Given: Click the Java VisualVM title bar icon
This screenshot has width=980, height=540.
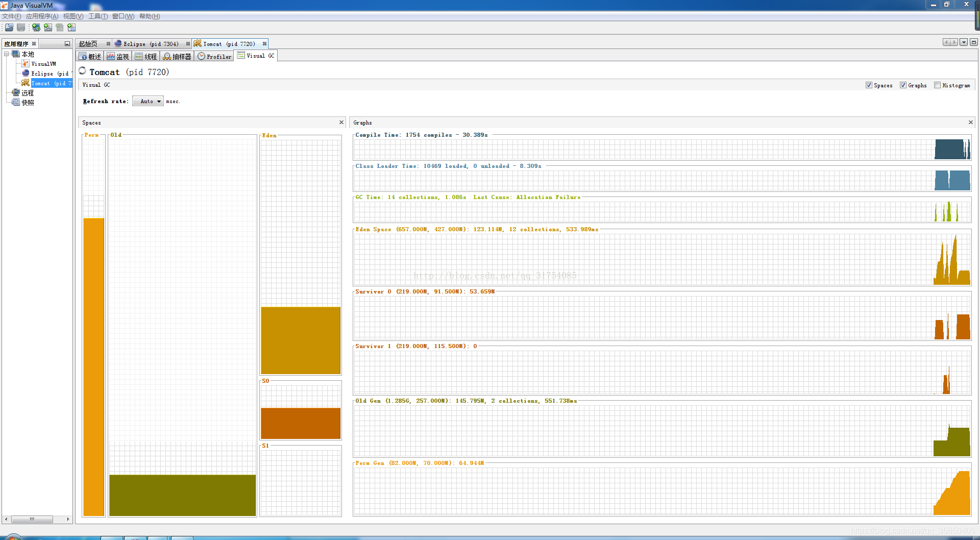Looking at the screenshot, I should point(5,5).
